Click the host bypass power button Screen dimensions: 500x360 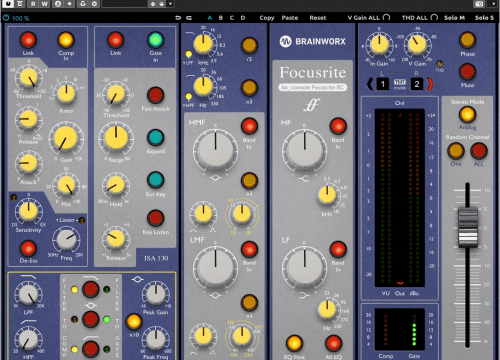tap(8, 4)
